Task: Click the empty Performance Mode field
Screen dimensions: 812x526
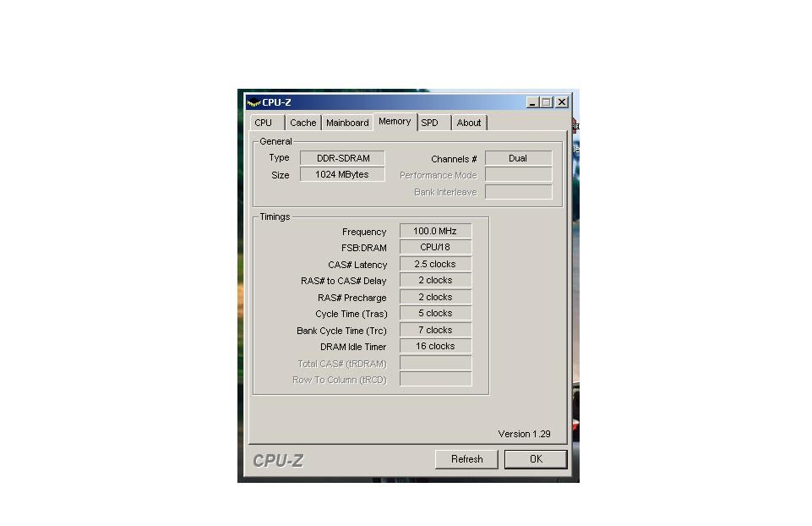Action: [518, 175]
